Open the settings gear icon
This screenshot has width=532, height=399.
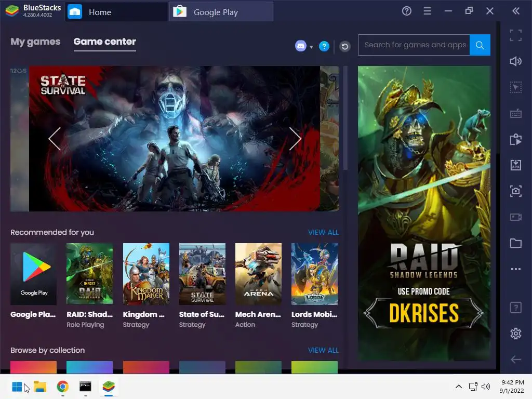(515, 334)
